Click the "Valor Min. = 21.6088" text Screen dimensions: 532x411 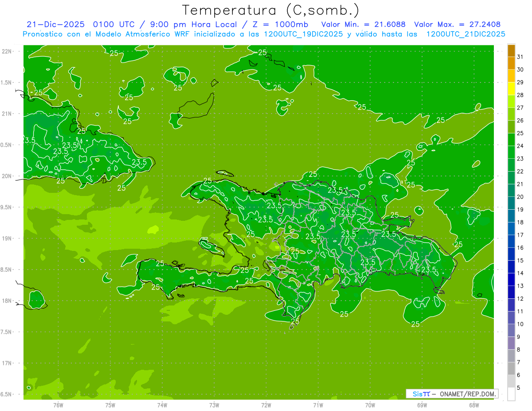[364, 24]
